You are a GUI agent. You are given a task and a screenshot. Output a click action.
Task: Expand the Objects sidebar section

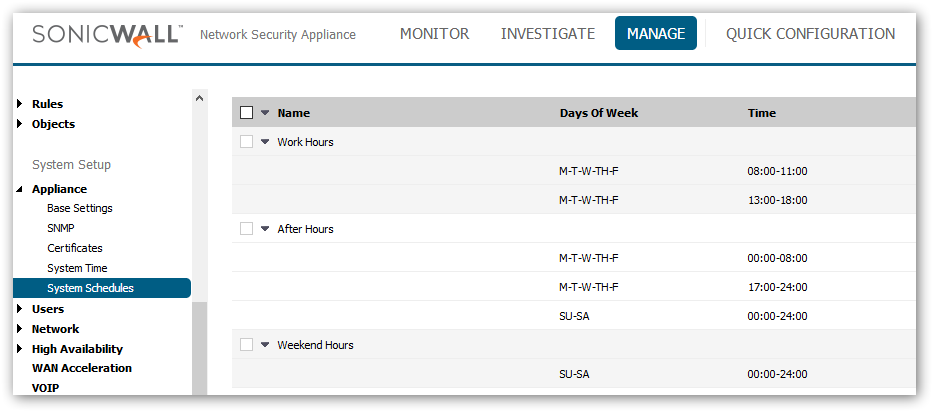20,124
